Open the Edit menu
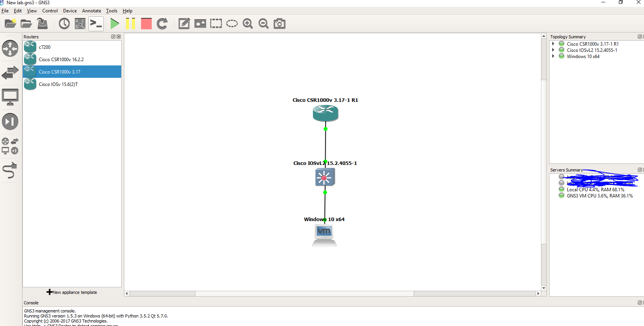 (18, 11)
